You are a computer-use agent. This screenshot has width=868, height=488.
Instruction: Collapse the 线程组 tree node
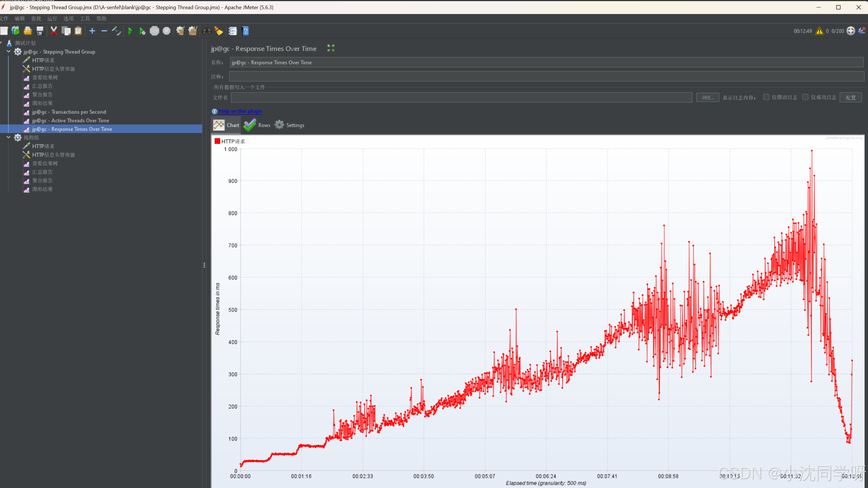click(8, 137)
